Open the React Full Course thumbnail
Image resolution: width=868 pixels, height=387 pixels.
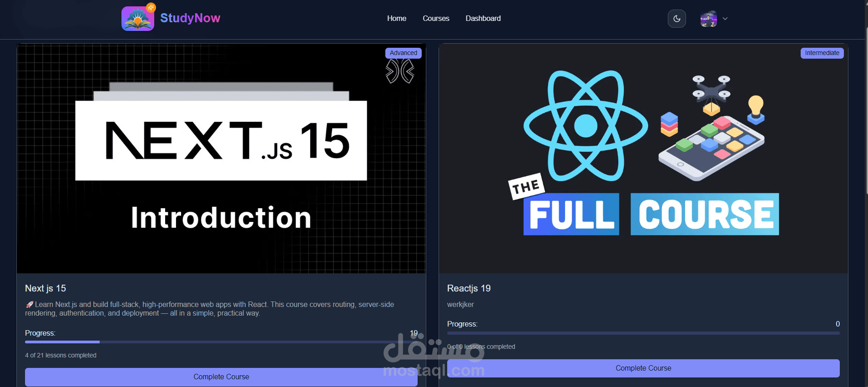(643, 158)
